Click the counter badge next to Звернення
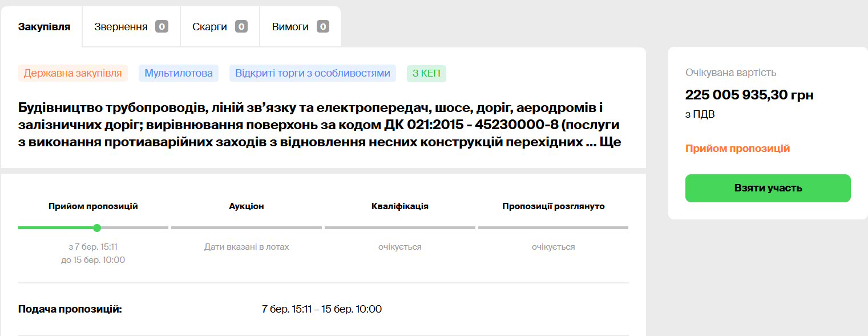 [162, 27]
